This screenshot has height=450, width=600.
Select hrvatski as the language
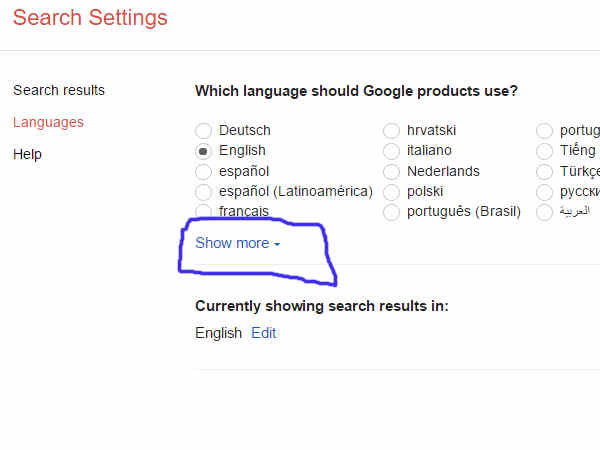391,131
